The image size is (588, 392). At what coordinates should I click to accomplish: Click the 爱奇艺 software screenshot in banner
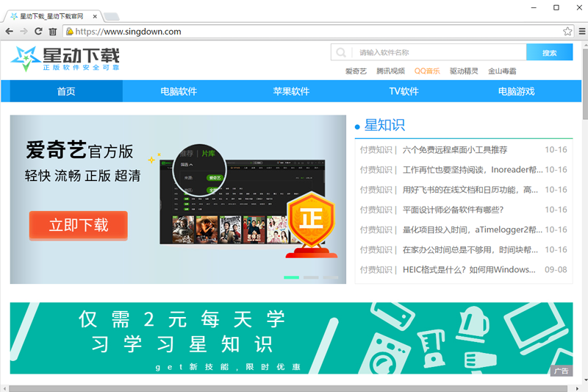pyautogui.click(x=243, y=202)
